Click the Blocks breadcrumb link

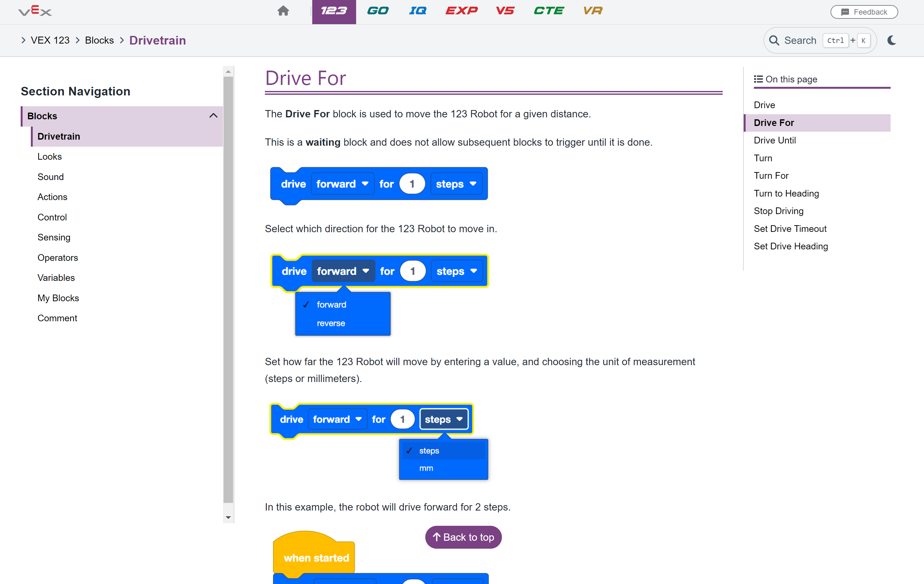pos(99,40)
